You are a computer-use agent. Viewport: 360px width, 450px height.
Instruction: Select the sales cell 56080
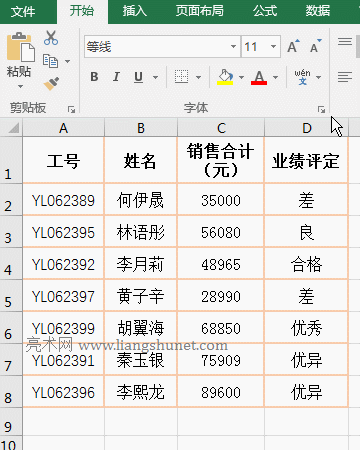(x=221, y=231)
